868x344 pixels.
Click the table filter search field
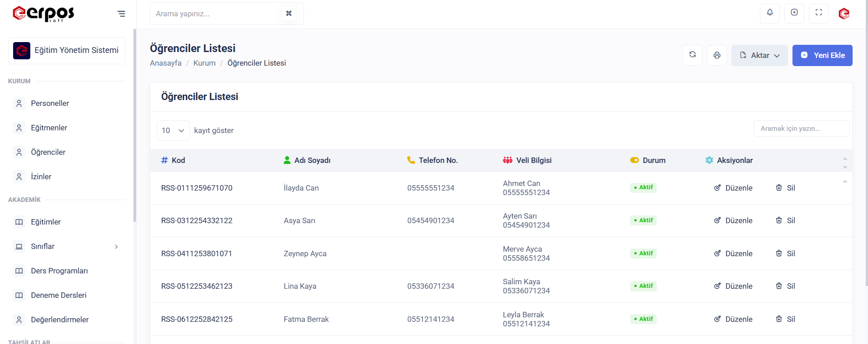pos(801,129)
